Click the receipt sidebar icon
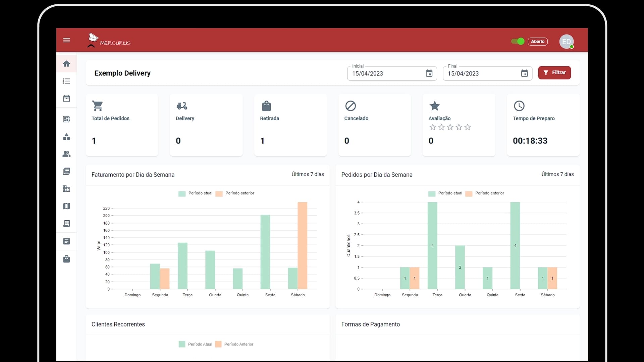Screen dimensions: 644x362 click(66, 224)
